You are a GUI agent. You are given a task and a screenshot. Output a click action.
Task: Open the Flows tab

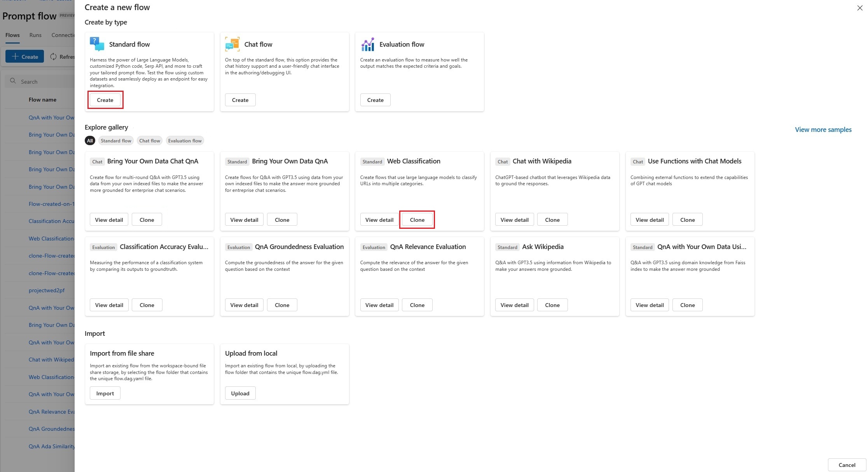point(12,35)
